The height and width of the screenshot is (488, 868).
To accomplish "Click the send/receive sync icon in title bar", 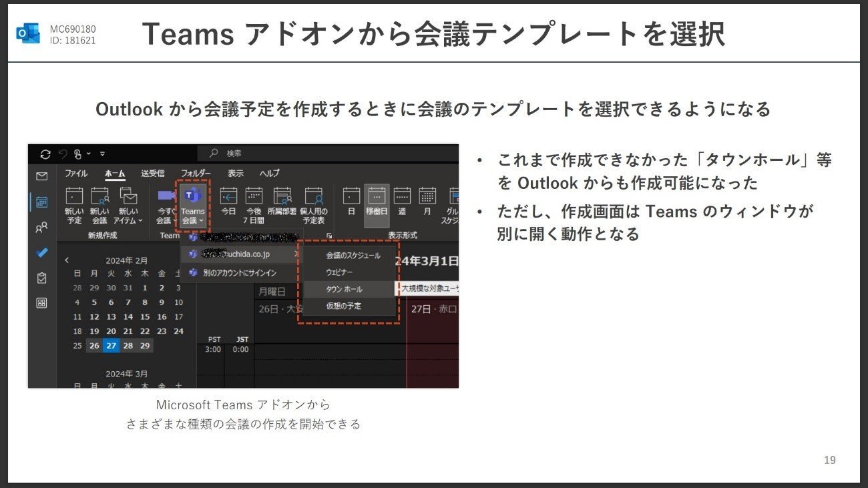I will click(45, 154).
